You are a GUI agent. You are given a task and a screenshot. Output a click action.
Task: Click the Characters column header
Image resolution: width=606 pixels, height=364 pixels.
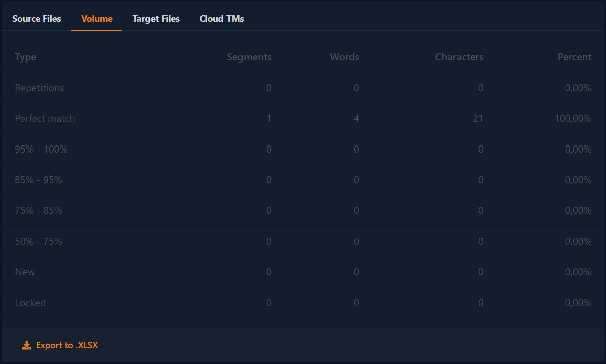click(459, 57)
